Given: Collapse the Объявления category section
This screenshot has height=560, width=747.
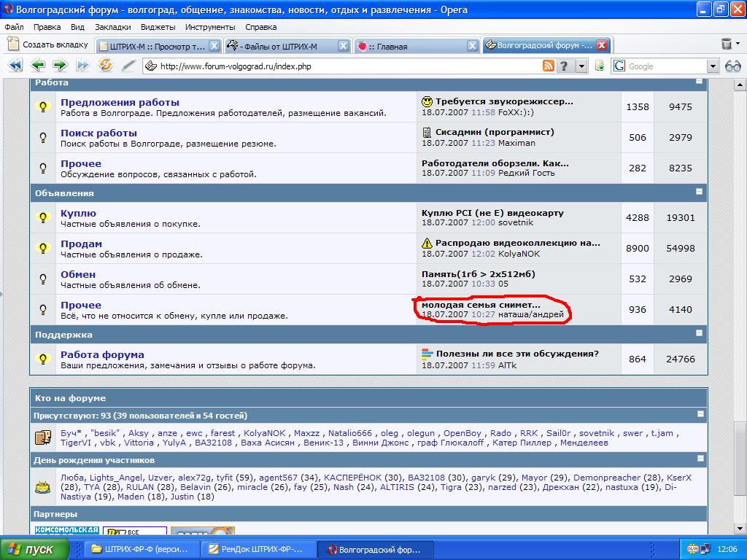Looking at the screenshot, I should [699, 192].
